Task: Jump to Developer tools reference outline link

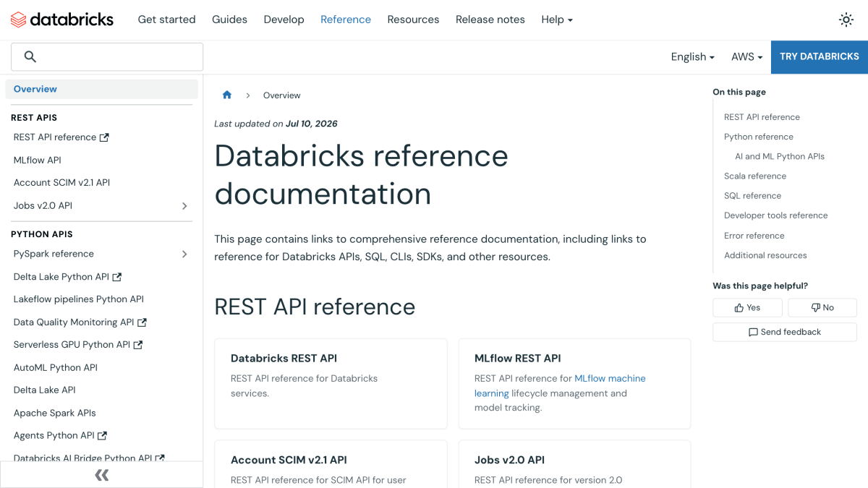Action: [x=776, y=215]
